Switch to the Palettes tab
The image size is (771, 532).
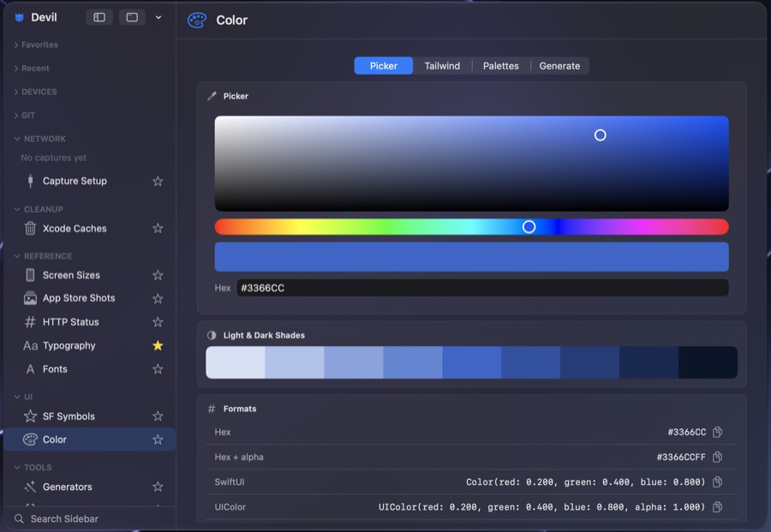point(500,66)
